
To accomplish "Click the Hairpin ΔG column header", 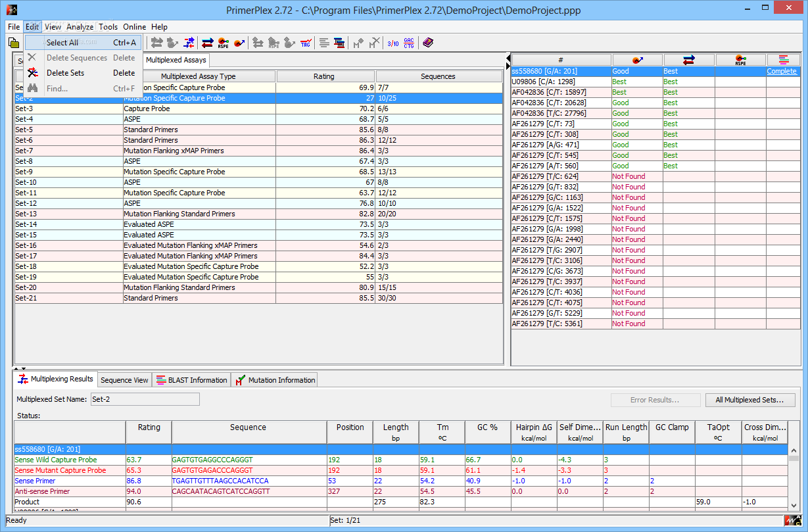I will click(534, 432).
